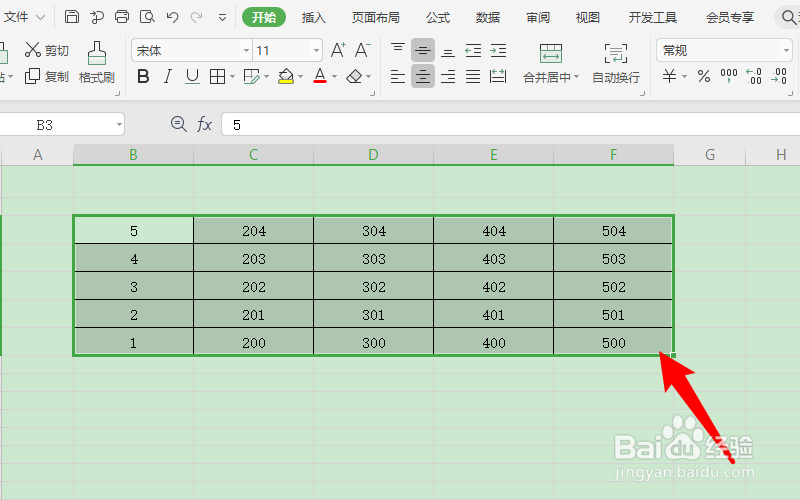Image resolution: width=800 pixels, height=500 pixels.
Task: Switch to 页面布局 tab
Action: pyautogui.click(x=376, y=17)
